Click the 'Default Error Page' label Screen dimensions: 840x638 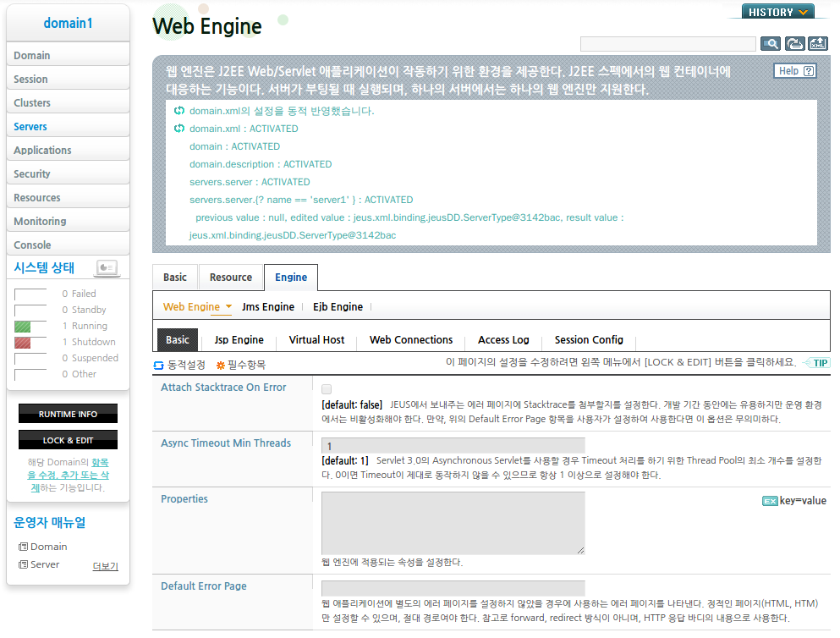[x=204, y=586]
